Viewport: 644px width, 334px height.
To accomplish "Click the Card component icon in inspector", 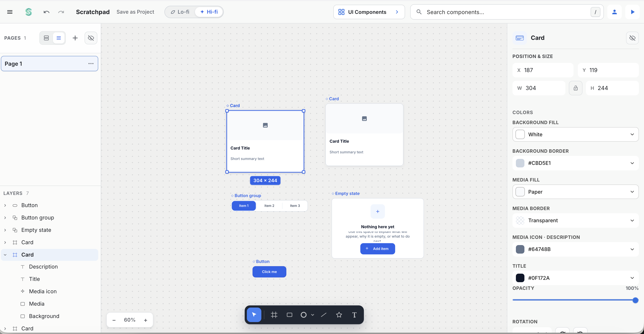I will pos(520,38).
